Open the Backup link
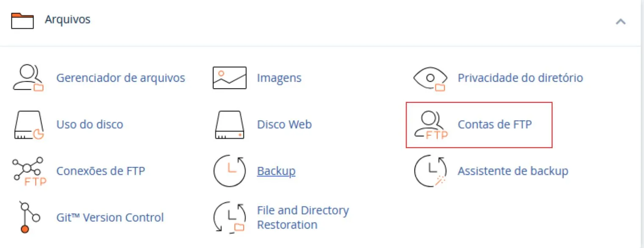The image size is (644, 248). click(x=275, y=171)
